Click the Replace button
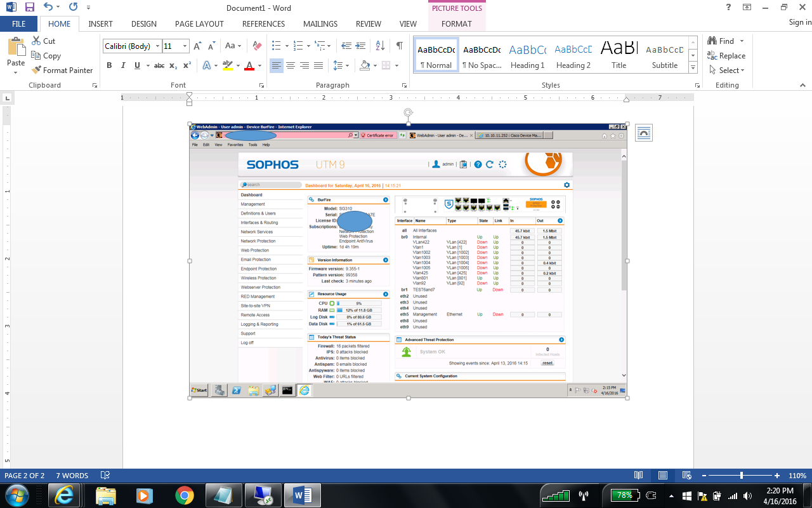812x508 pixels. tap(727, 56)
